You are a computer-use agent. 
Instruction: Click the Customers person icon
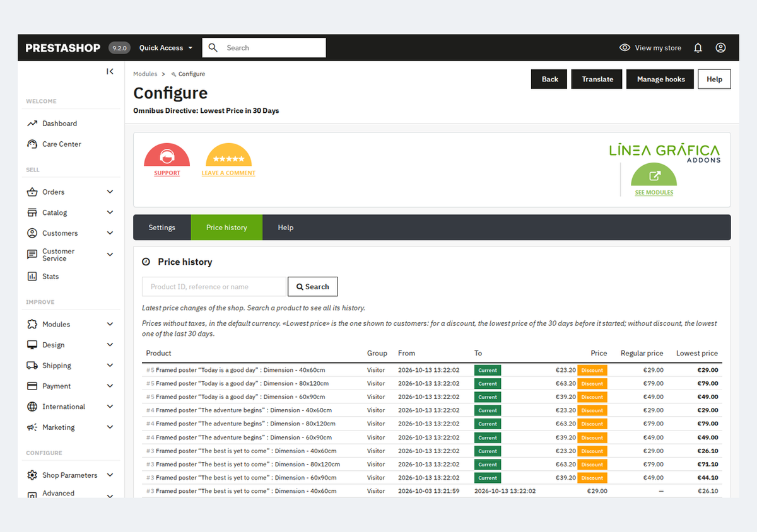tap(32, 233)
